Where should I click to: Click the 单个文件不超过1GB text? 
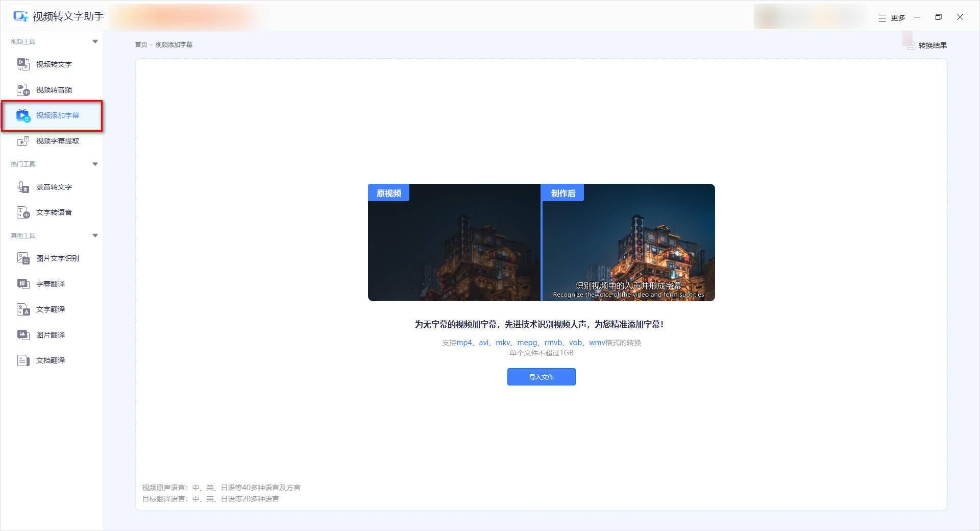click(541, 353)
